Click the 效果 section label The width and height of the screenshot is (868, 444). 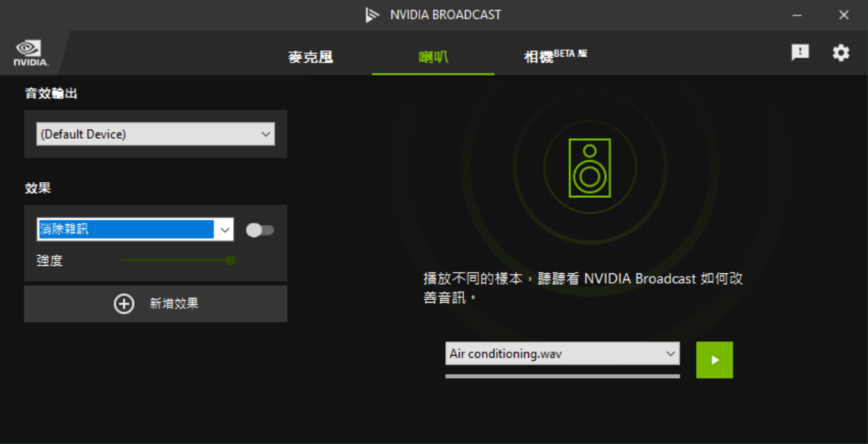[38, 188]
